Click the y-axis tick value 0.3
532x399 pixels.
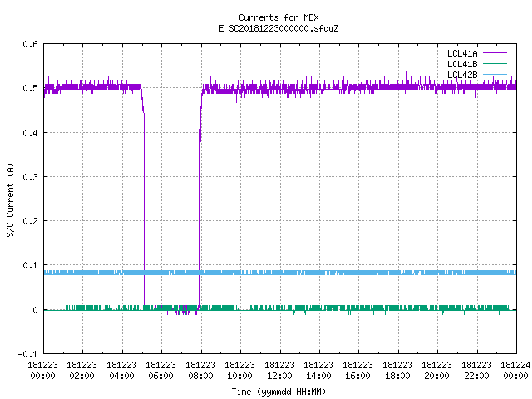[x=30, y=177]
